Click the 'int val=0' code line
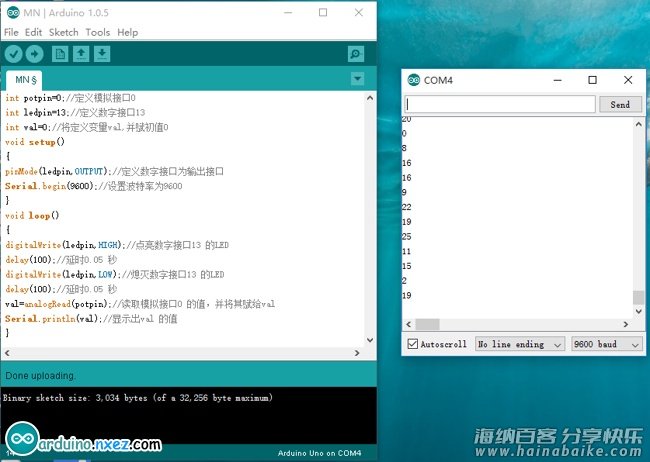Screen dimensions: 650x462 pyautogui.click(x=87, y=127)
